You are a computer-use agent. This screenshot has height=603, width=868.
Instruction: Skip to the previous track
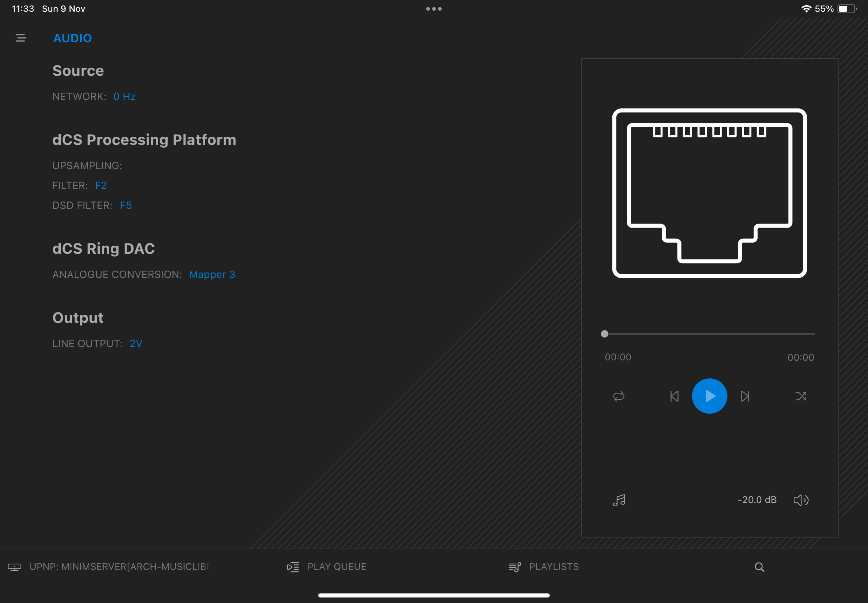[675, 396]
